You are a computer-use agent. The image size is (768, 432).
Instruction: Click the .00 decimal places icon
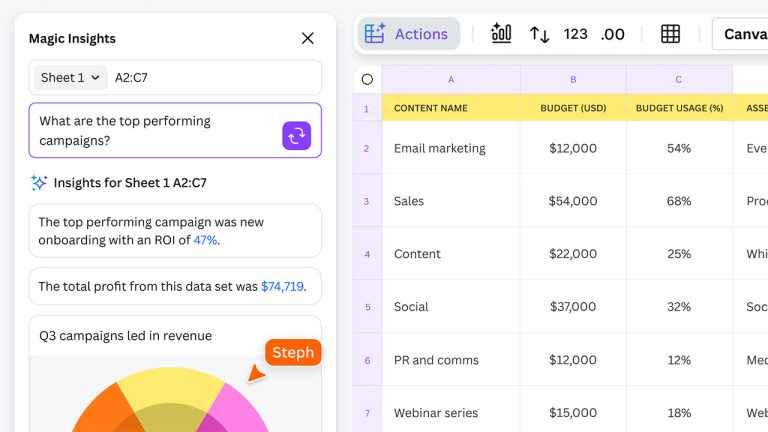click(612, 34)
